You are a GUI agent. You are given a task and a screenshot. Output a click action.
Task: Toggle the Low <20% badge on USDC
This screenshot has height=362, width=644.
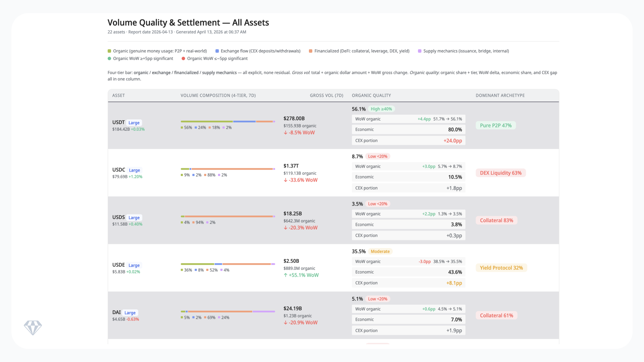point(378,156)
